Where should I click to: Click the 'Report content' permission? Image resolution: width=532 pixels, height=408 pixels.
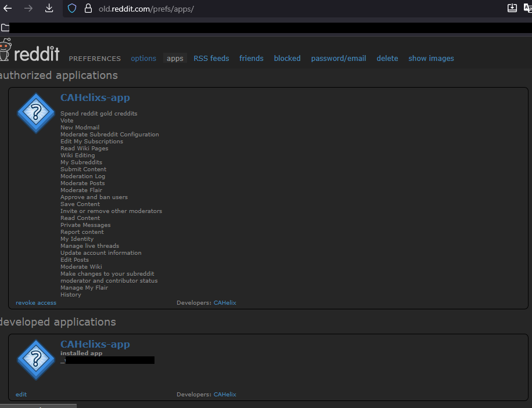82,232
